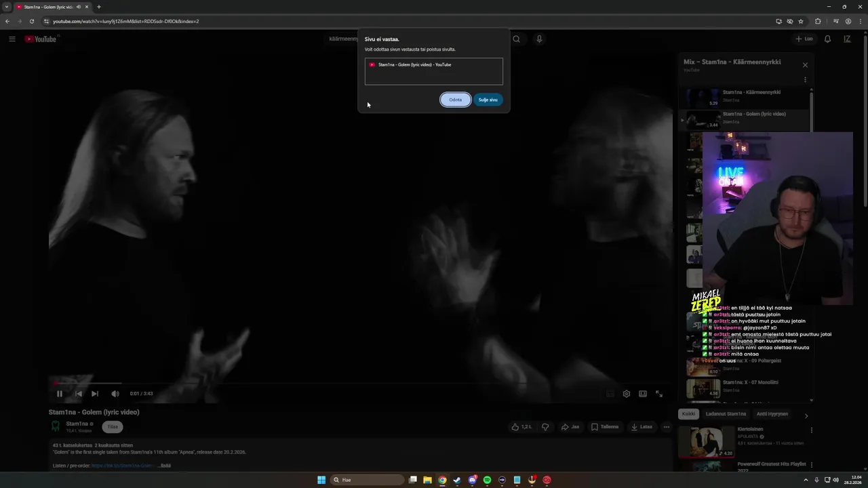Open the Stam1na channel avatar
The height and width of the screenshot is (488, 868).
[56, 426]
